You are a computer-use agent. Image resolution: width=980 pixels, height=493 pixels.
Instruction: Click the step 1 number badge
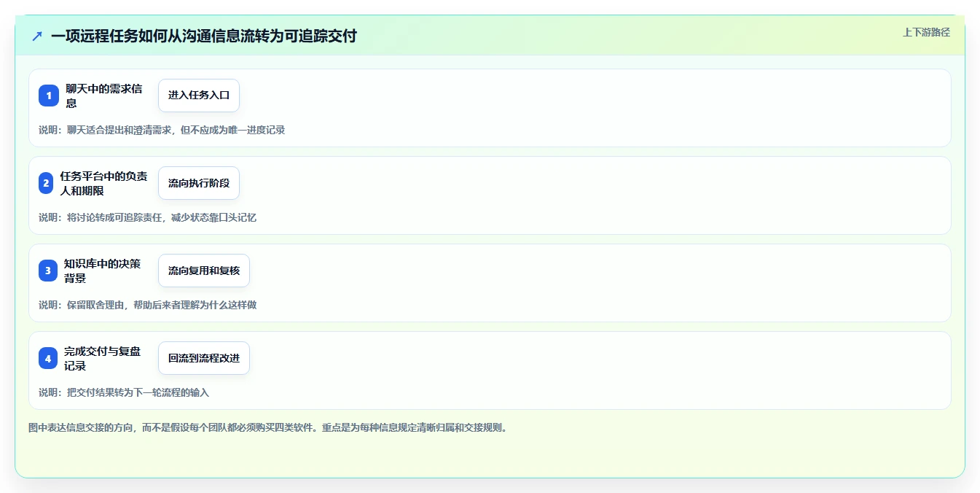pos(49,96)
